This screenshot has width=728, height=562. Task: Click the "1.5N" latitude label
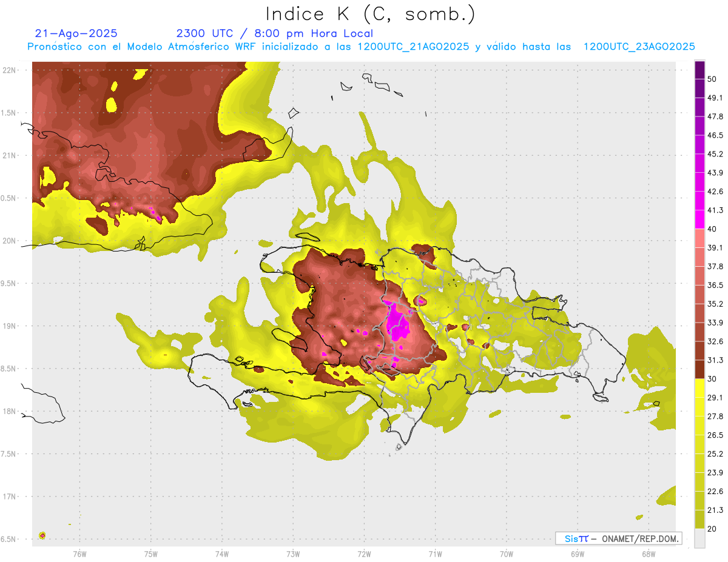[x=9, y=113]
